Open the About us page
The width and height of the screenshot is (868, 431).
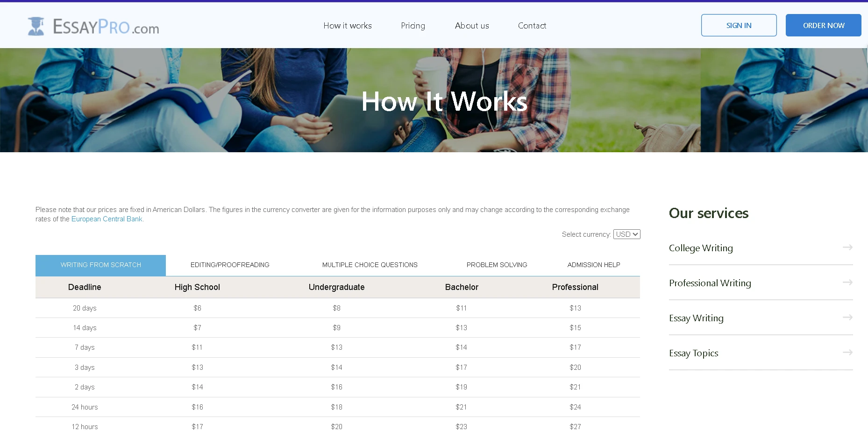click(472, 26)
